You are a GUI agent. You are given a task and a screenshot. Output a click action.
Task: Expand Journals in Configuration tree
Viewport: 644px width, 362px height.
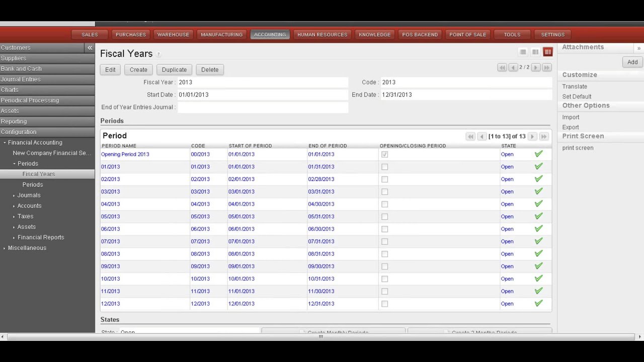[14, 196]
